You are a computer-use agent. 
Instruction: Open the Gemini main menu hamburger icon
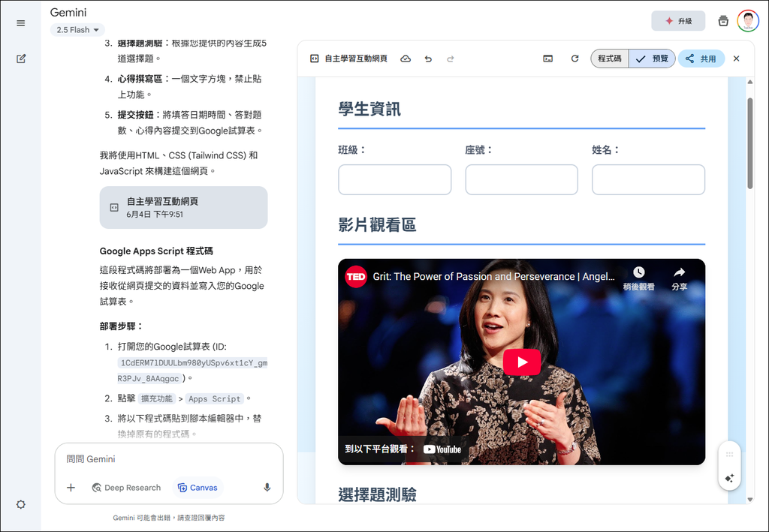[20, 23]
